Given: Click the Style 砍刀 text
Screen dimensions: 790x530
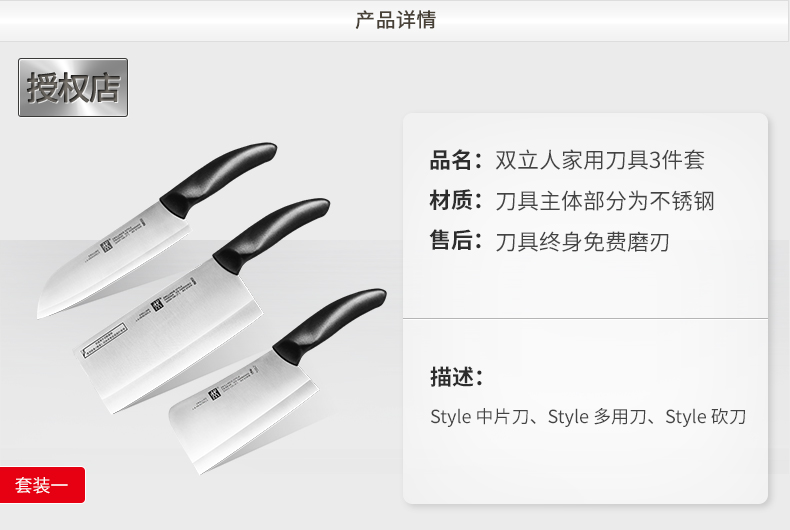Looking at the screenshot, I should pyautogui.click(x=705, y=417).
